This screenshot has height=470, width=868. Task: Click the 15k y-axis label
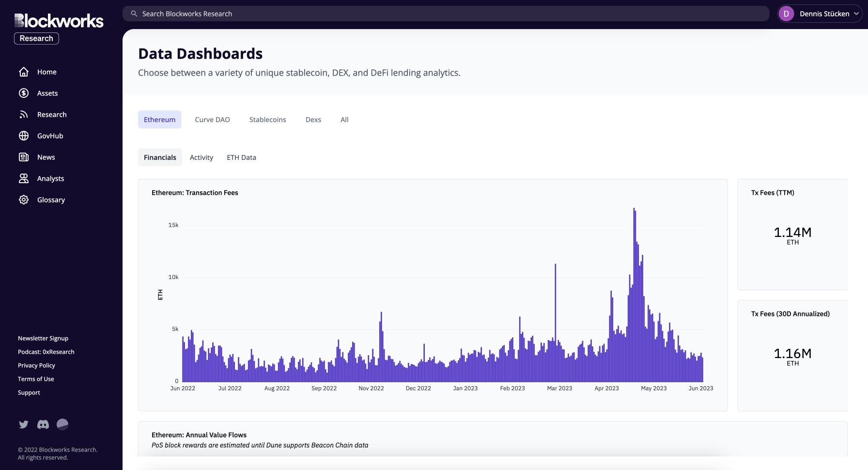pyautogui.click(x=173, y=225)
